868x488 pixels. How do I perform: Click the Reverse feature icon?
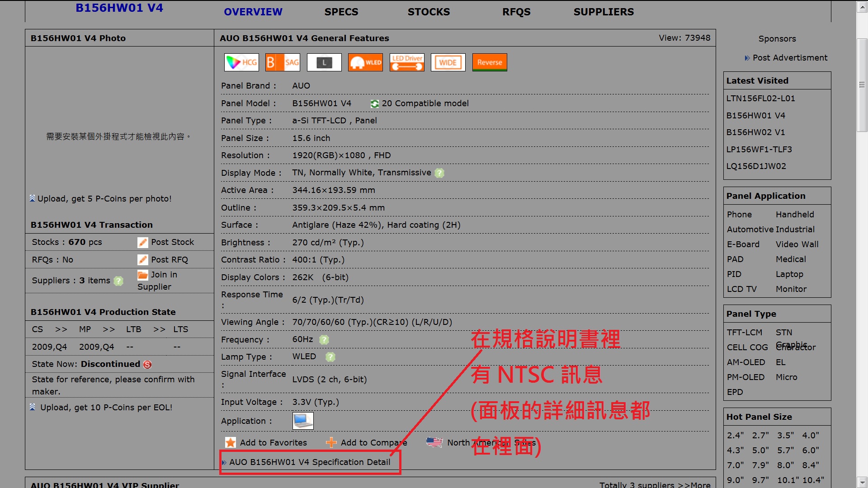490,62
